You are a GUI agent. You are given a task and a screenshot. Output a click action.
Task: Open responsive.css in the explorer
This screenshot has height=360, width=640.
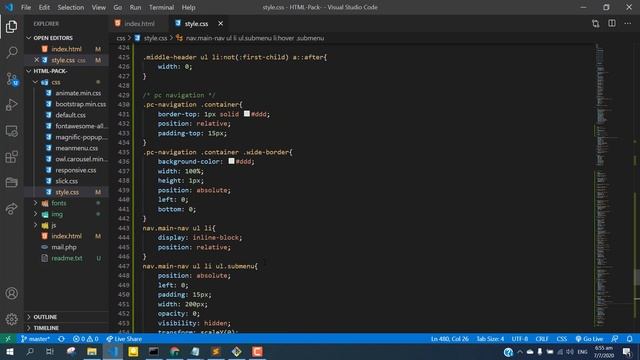pyautogui.click(x=76, y=170)
